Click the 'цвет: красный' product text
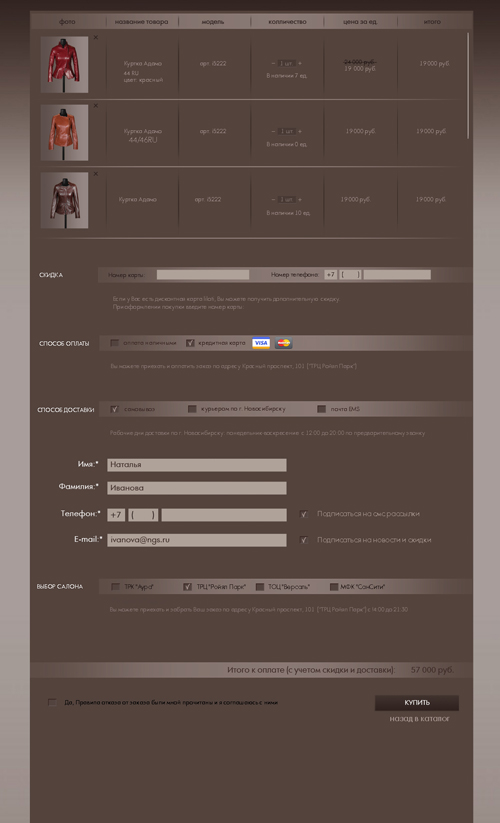The height and width of the screenshot is (823, 500). pos(143,80)
